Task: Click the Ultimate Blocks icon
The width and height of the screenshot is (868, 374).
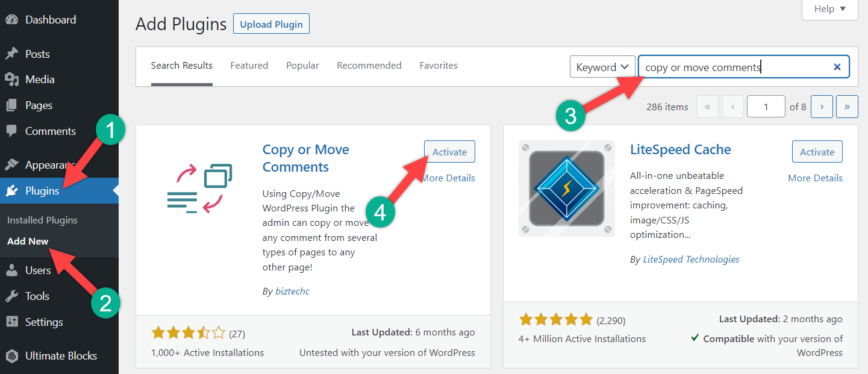Action: [x=11, y=355]
